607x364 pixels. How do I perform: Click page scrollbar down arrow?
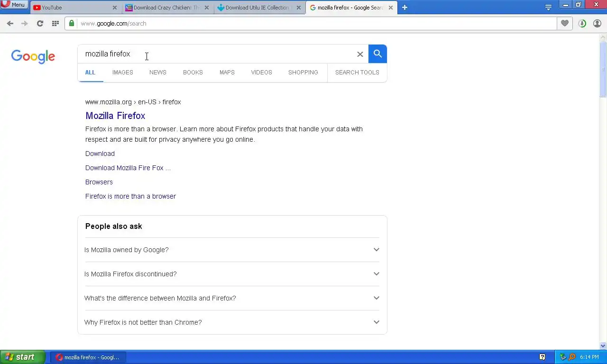pyautogui.click(x=603, y=346)
